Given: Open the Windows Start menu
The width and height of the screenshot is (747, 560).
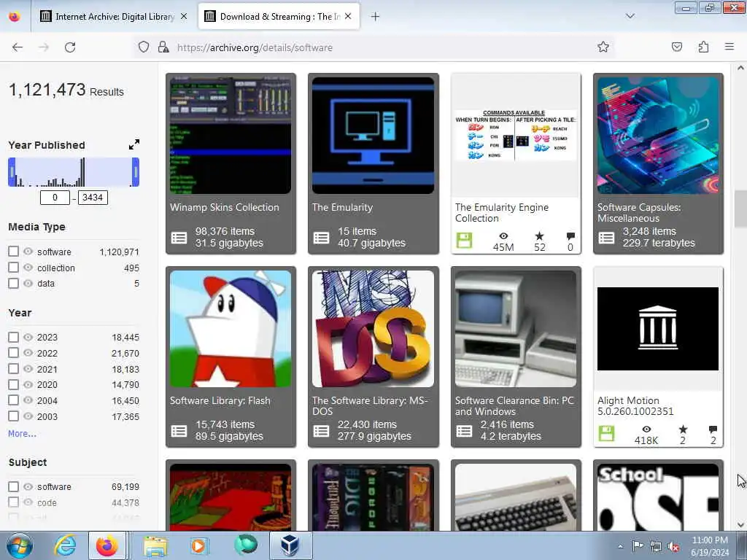Looking at the screenshot, I should (x=19, y=545).
